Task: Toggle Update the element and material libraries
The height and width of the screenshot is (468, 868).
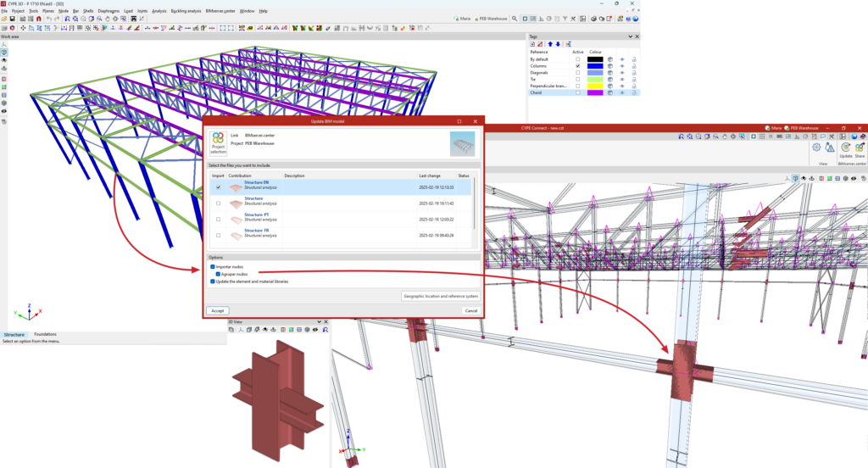Action: [x=213, y=281]
